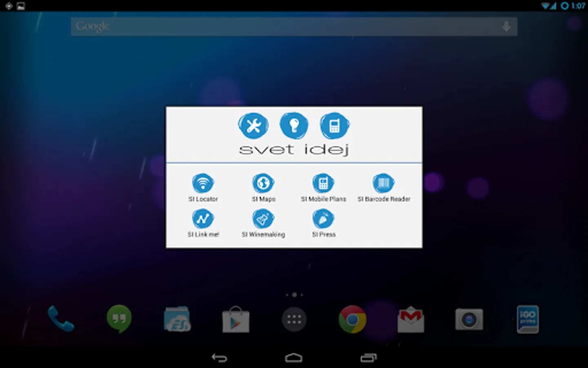Tap the tools icon in the widget header

(254, 125)
